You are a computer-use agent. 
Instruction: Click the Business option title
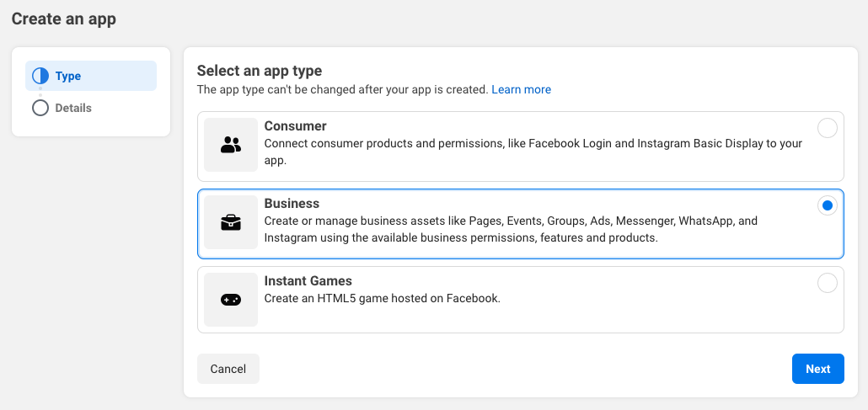[x=292, y=204]
